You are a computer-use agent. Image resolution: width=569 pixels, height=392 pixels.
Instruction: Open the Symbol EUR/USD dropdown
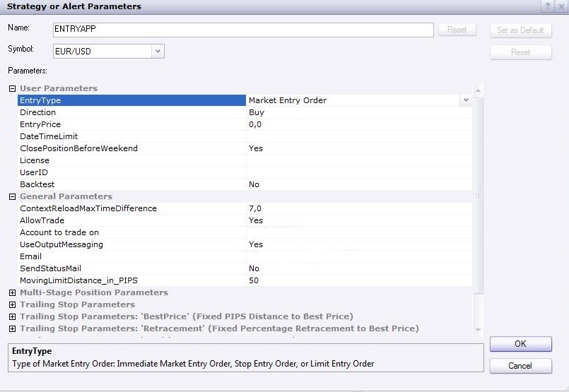pyautogui.click(x=158, y=51)
